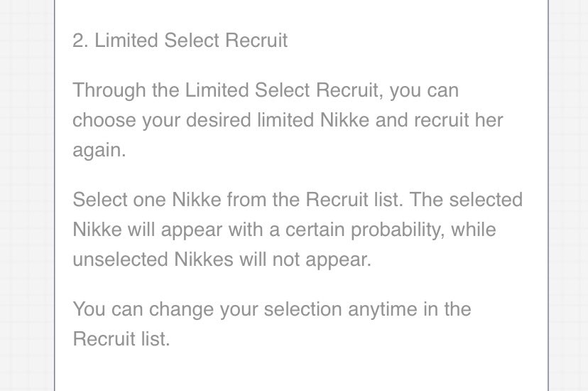Click the number "2." in the heading

point(80,40)
